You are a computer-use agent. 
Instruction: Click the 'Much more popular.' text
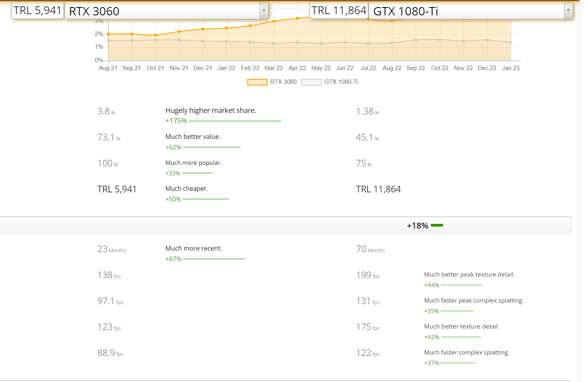[193, 163]
